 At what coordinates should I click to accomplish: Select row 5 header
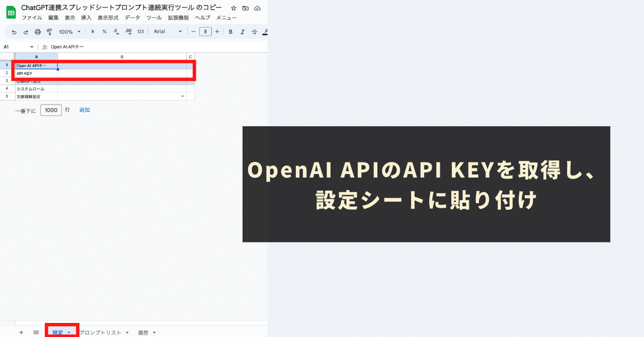(8, 97)
